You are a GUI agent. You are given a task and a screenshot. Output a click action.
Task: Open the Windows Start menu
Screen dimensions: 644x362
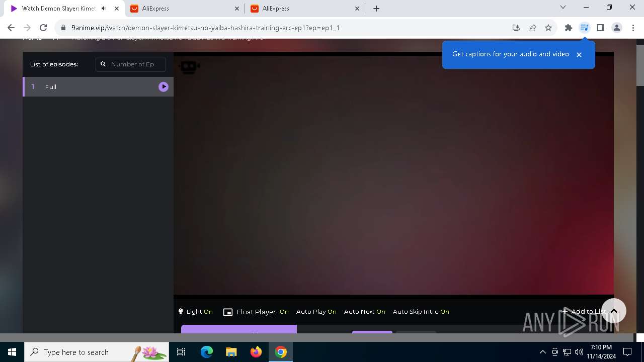[12, 352]
